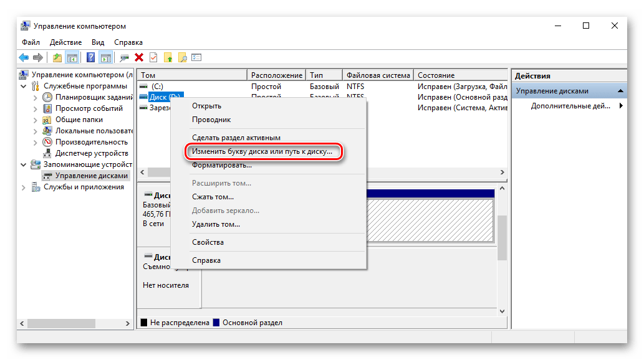644x360 pixels.
Task: Click the Службы и приложения icon
Action: [36, 187]
